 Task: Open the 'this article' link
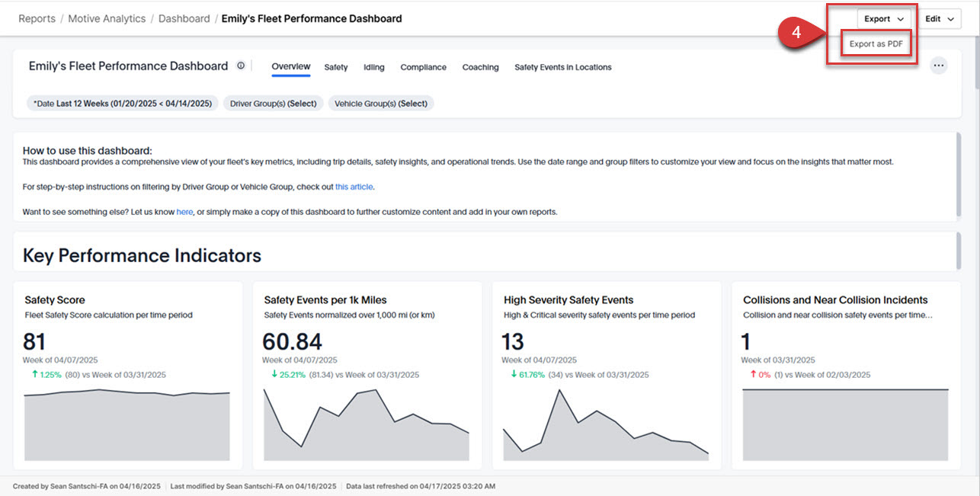tap(354, 187)
